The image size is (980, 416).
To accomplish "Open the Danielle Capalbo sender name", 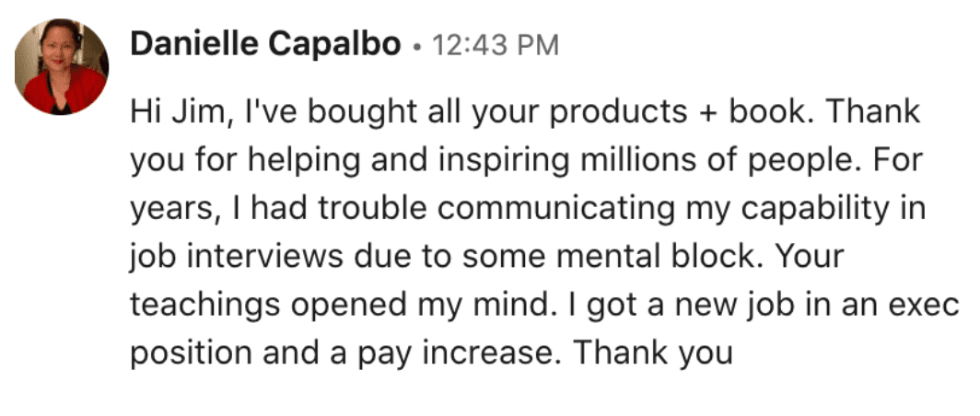I will pyautogui.click(x=265, y=43).
